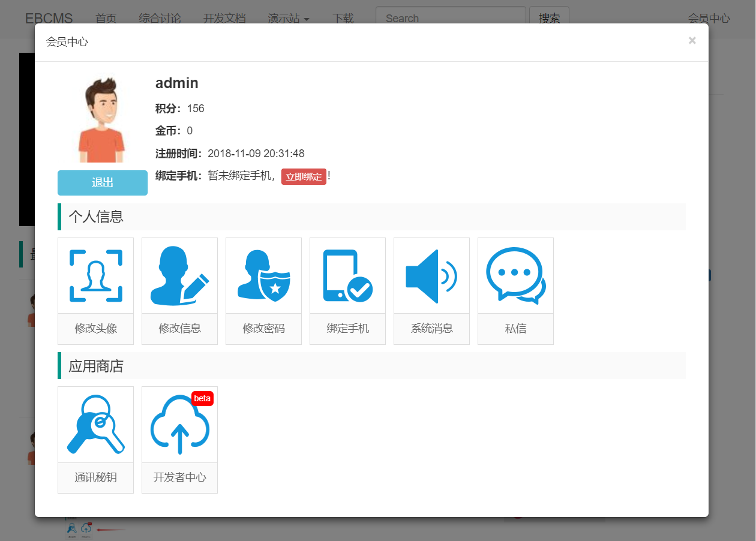
Task: Open the 会员中心 link in top right
Action: [x=710, y=19]
